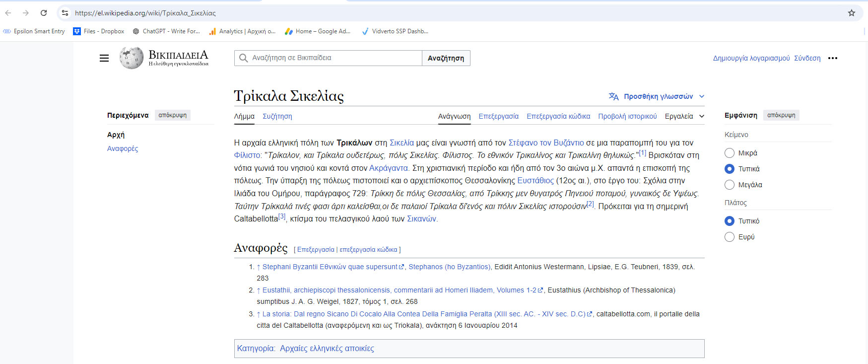The image size is (868, 364).
Task: Click the Δημιουργία λογαριασμού link
Action: click(751, 58)
